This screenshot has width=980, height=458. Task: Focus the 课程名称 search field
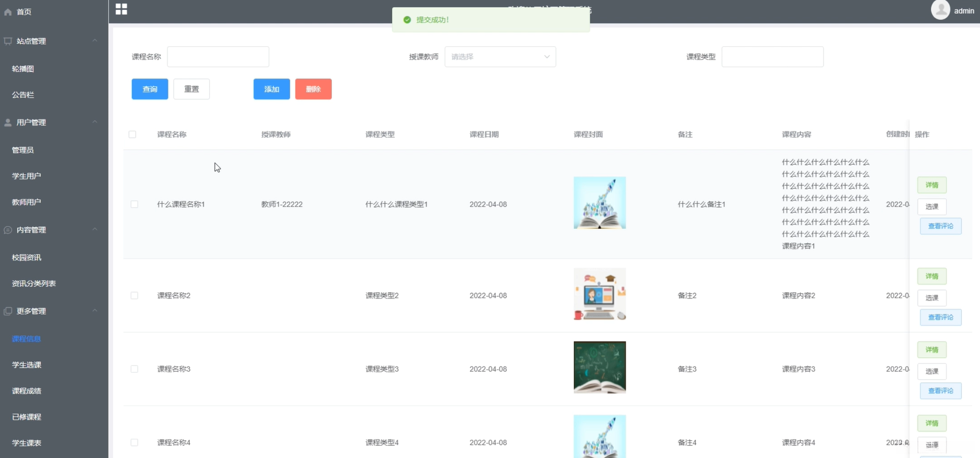click(218, 57)
